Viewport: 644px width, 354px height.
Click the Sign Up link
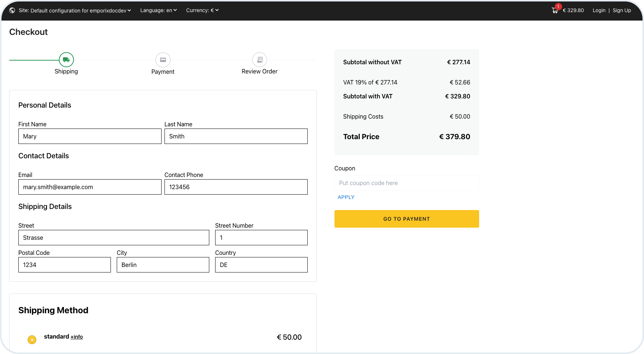[x=622, y=10]
